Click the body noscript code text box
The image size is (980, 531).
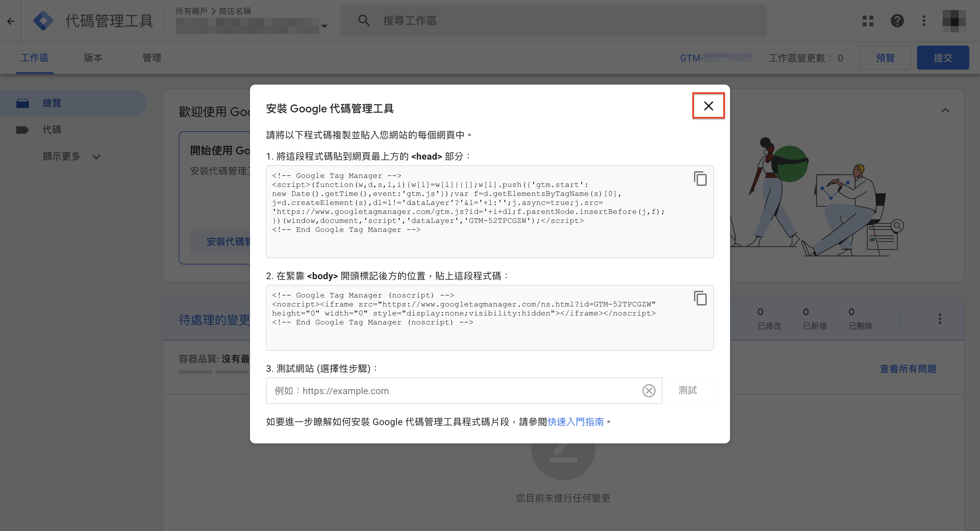[490, 318]
